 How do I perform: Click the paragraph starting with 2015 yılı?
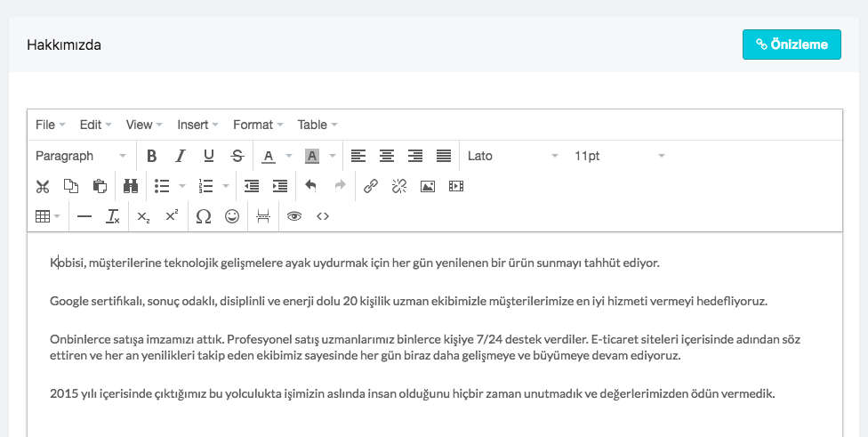pos(413,393)
